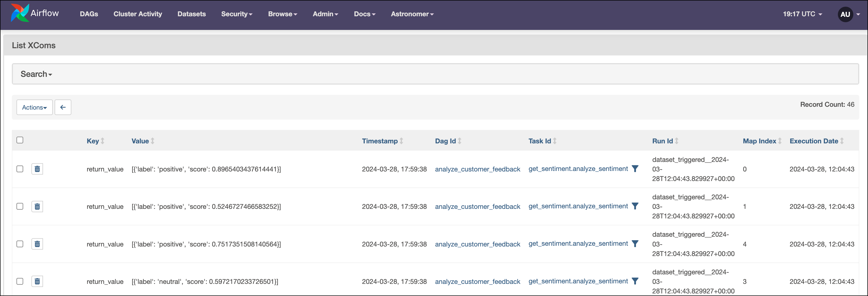Open the Actions dropdown
The height and width of the screenshot is (296, 868).
point(34,107)
